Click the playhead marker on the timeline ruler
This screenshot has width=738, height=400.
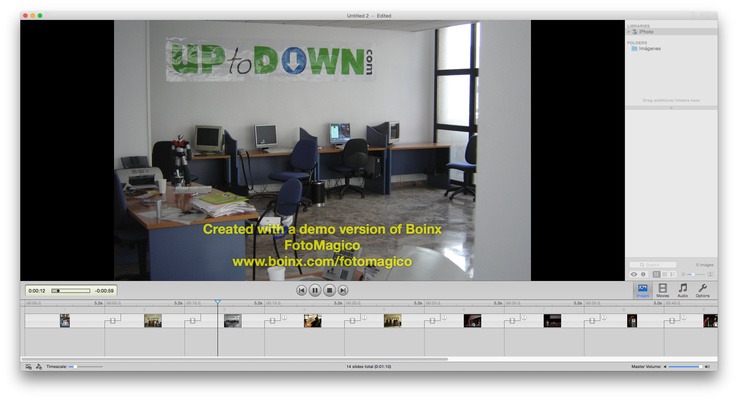coord(217,301)
